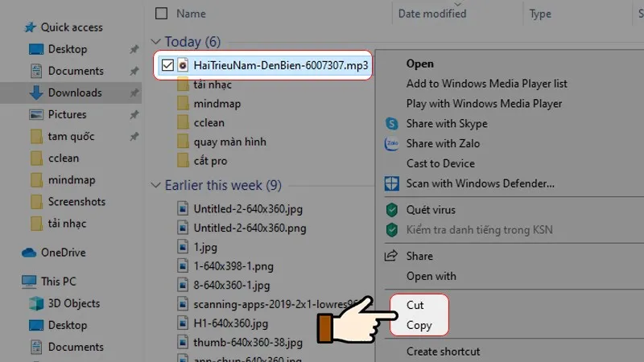Choose Share with Zalo
This screenshot has width=644, height=362.
(443, 144)
